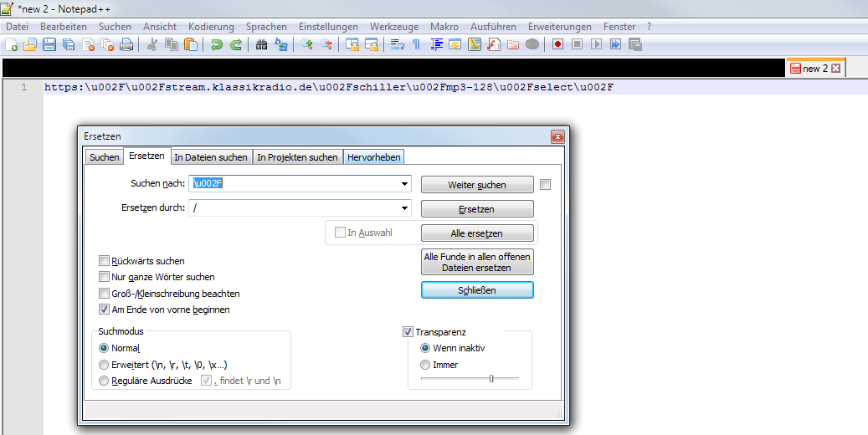
Task: Select Reguläre Ausdrücke search mode
Action: coord(104,381)
